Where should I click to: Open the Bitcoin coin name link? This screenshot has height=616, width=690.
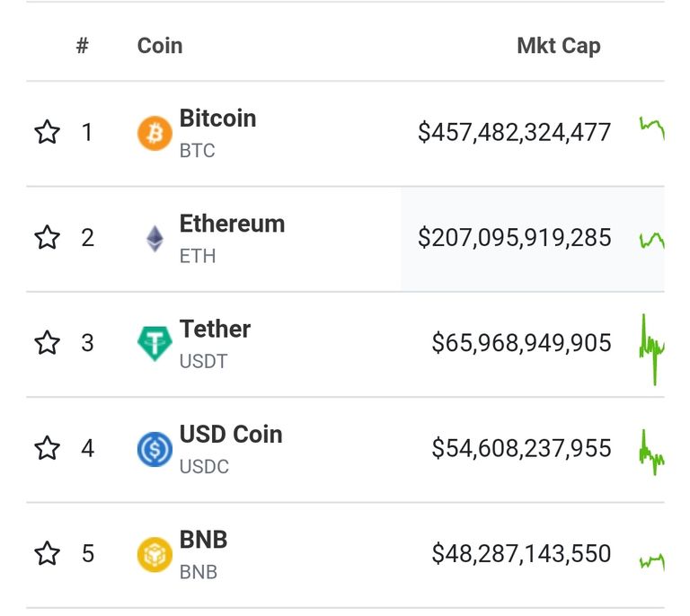pos(217,119)
